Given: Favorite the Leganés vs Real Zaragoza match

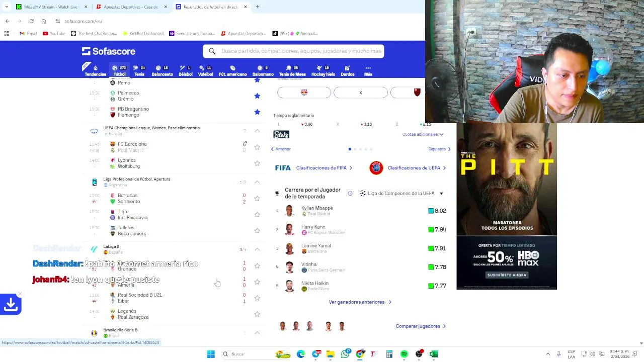Looking at the screenshot, I should click(257, 314).
